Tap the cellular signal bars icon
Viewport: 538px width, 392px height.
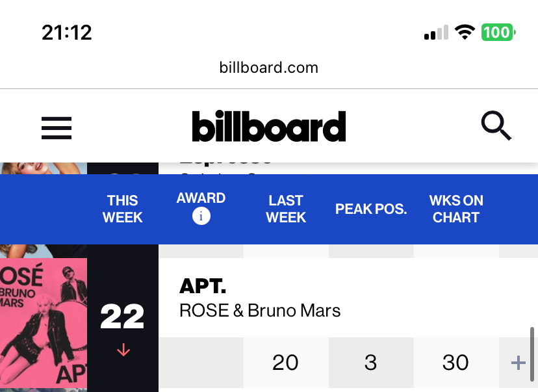pos(436,33)
